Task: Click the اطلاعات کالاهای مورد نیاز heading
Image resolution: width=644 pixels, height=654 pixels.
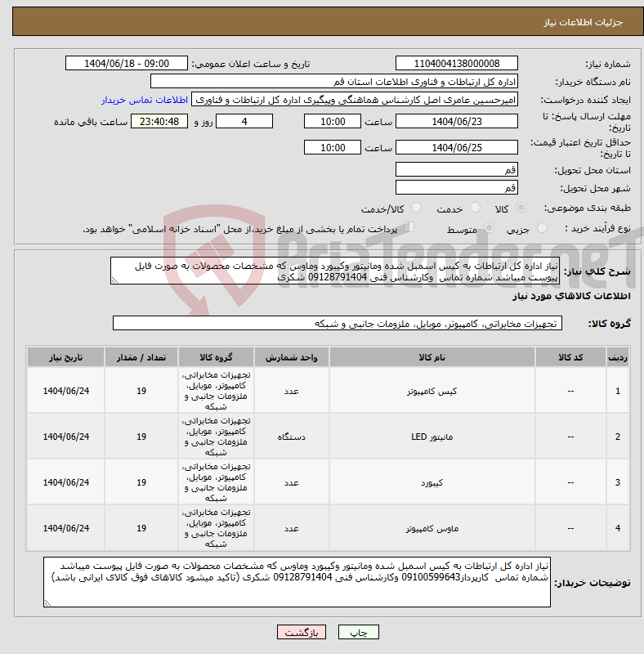Action: (x=571, y=296)
